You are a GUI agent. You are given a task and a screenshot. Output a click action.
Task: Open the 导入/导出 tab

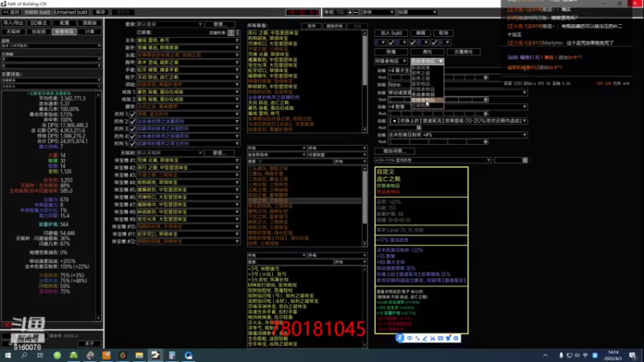click(13, 23)
